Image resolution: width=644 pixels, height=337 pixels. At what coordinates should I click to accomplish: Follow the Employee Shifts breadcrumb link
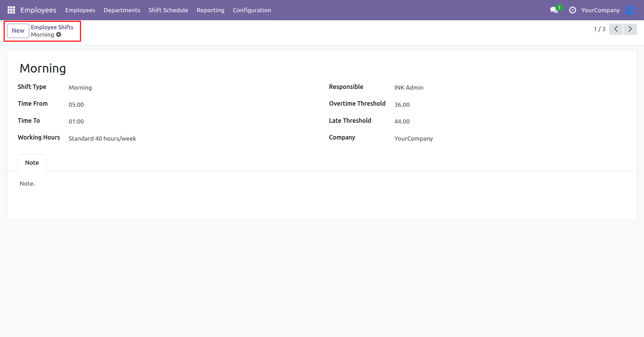[x=52, y=27]
